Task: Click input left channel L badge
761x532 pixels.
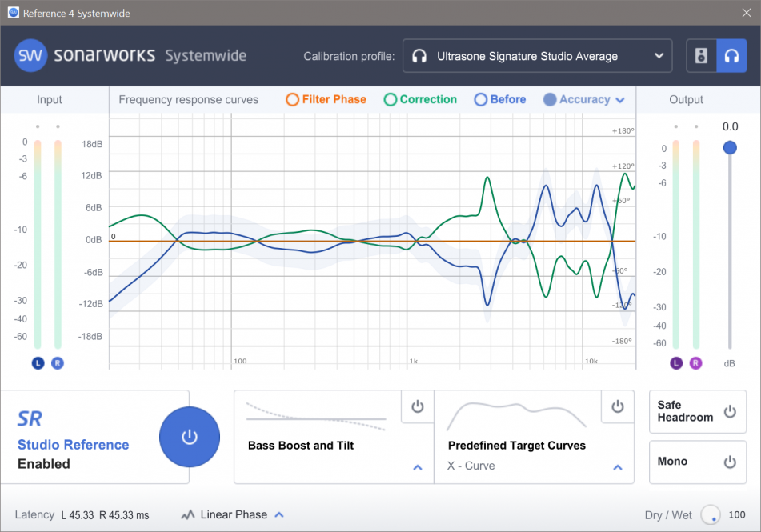Action: (x=38, y=363)
